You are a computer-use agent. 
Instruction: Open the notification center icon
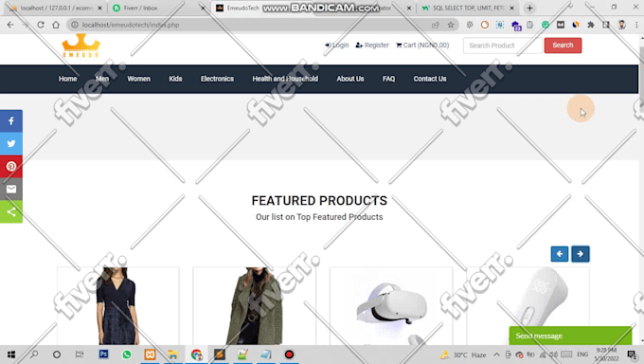click(632, 355)
